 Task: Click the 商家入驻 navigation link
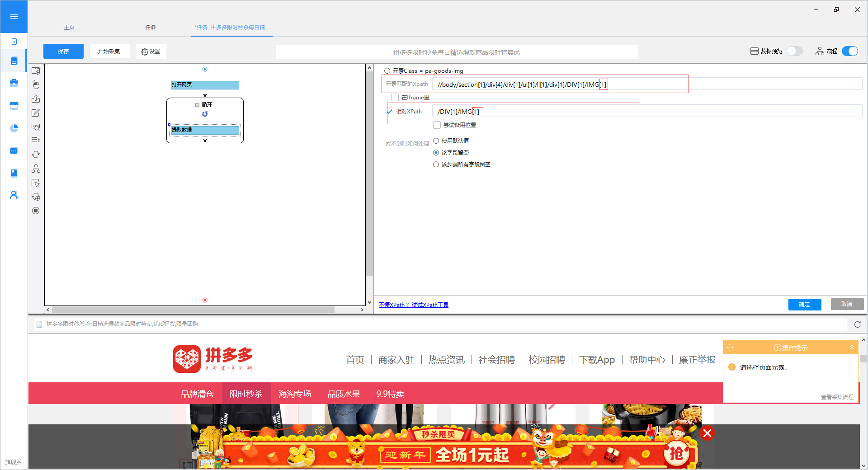tap(396, 360)
